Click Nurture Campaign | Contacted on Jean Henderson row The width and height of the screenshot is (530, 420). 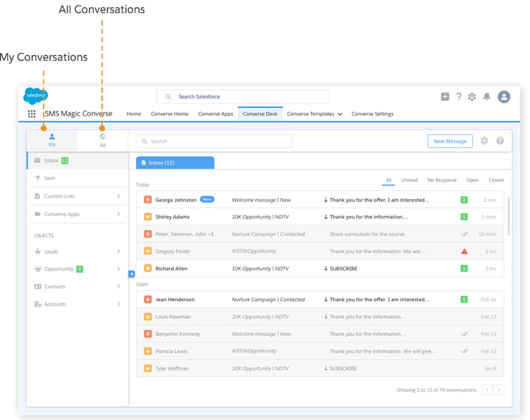(268, 300)
